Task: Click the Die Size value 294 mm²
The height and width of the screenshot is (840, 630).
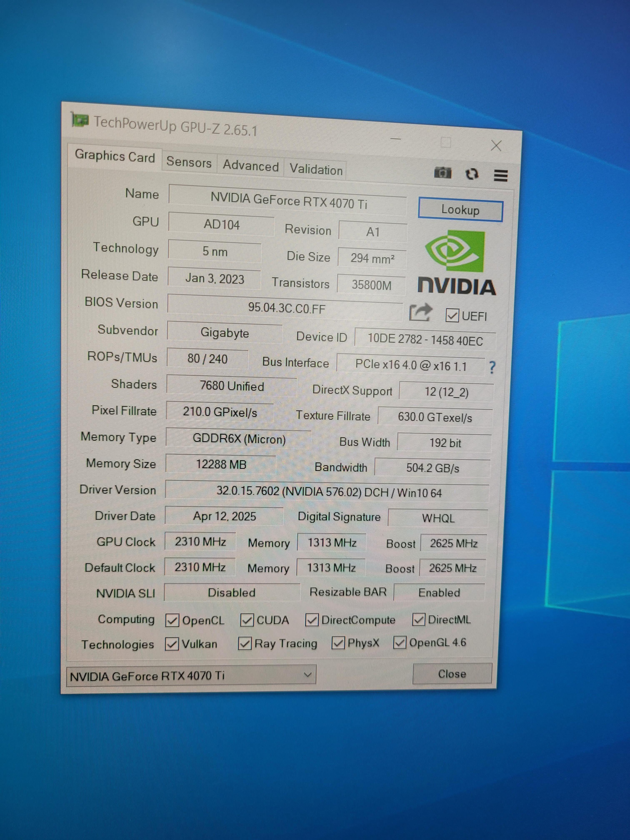Action: [372, 258]
